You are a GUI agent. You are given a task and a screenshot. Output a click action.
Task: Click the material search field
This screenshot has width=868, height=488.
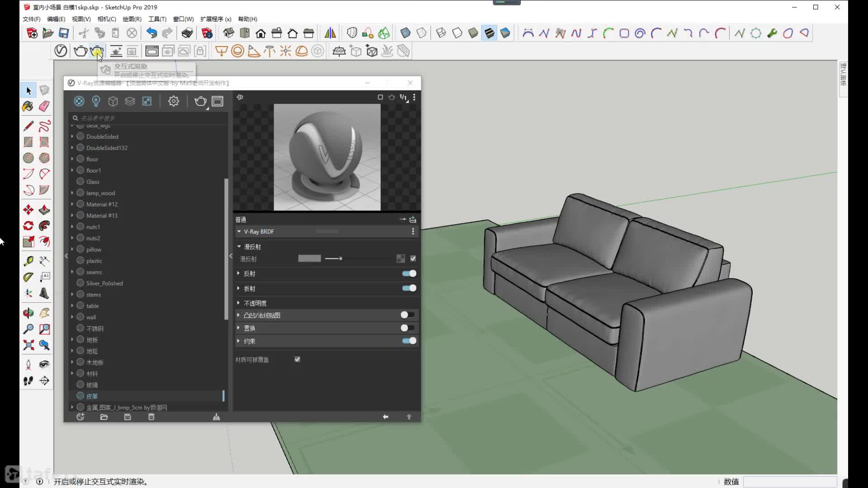coord(148,118)
